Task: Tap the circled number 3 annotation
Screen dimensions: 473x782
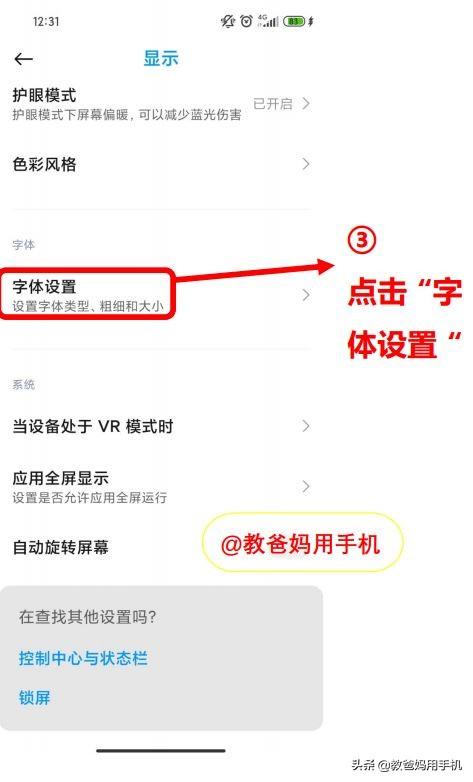Action: (362, 239)
